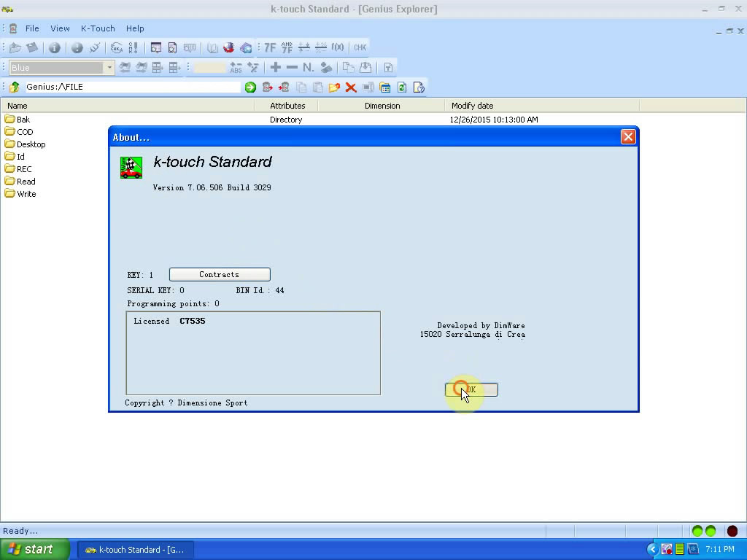Go up one folder with the green arrow folder icon
747x560 pixels.
15,87
